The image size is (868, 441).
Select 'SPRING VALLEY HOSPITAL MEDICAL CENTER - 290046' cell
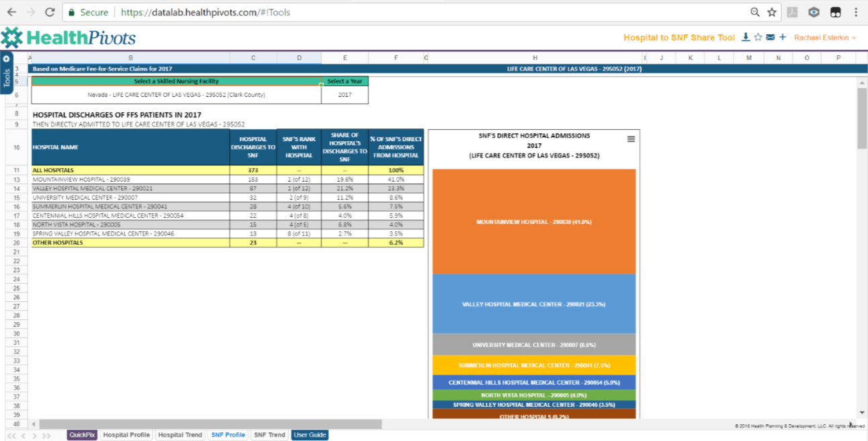pyautogui.click(x=130, y=233)
